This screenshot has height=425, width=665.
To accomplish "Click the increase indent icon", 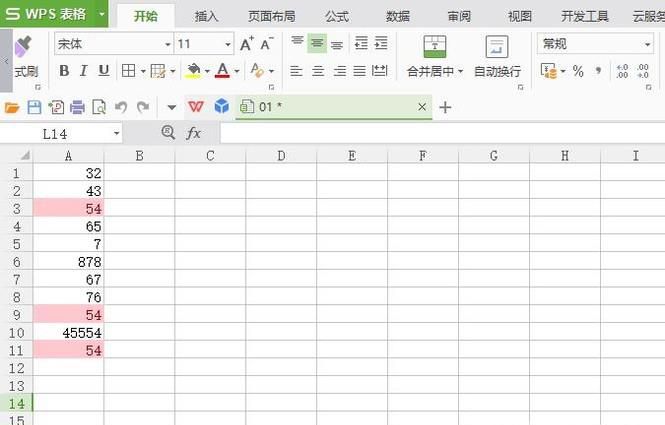I will [x=381, y=43].
